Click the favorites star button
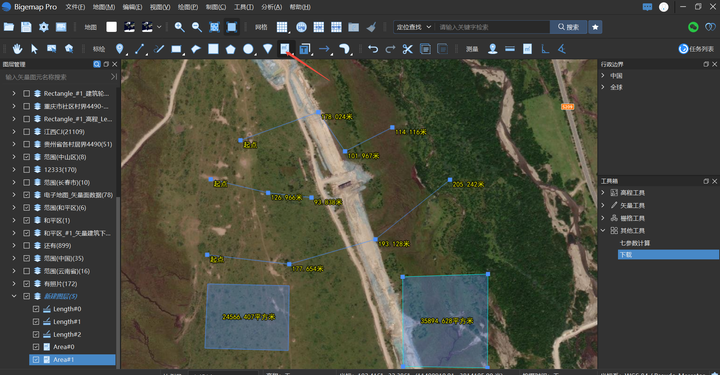The image size is (720, 375). tap(595, 27)
